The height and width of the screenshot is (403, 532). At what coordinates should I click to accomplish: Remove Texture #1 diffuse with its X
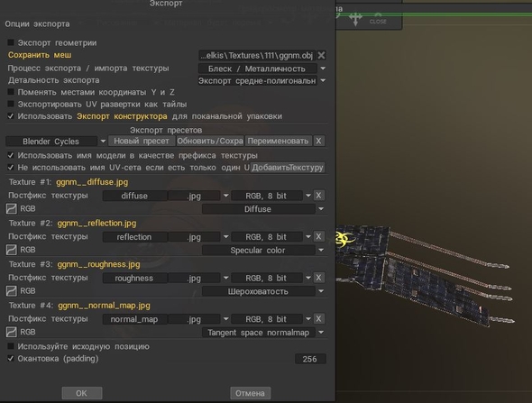(318, 196)
